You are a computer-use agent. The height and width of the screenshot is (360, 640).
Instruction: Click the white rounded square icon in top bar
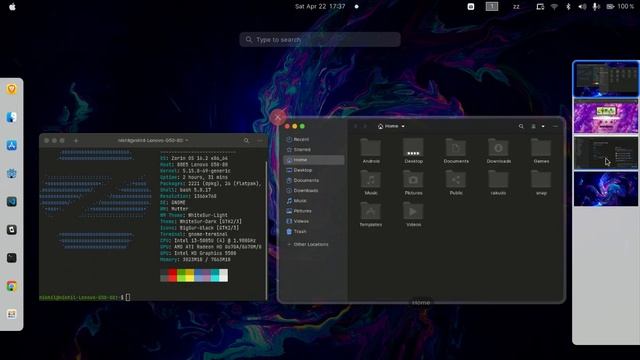click(471, 7)
